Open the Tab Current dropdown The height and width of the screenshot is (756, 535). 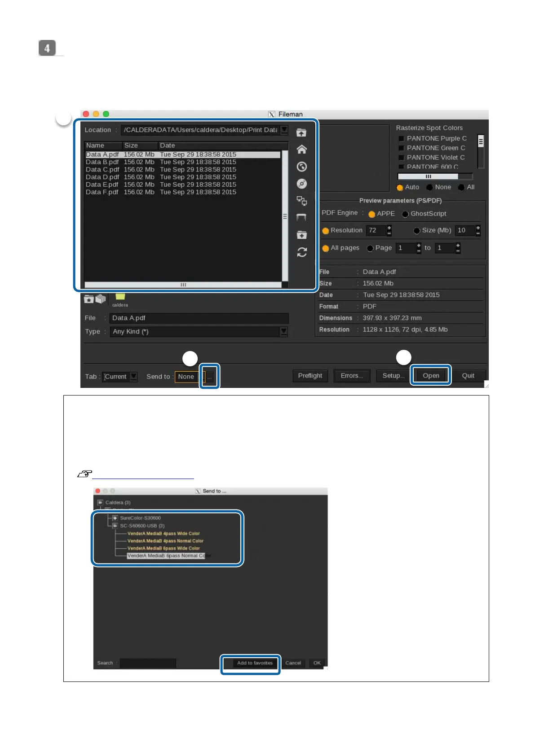tap(134, 377)
